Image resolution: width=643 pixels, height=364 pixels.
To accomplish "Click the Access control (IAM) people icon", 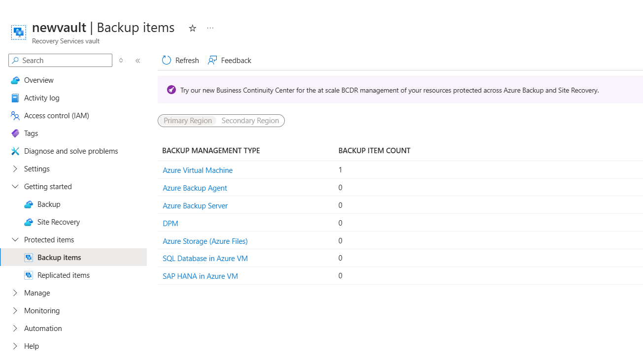I will point(15,116).
